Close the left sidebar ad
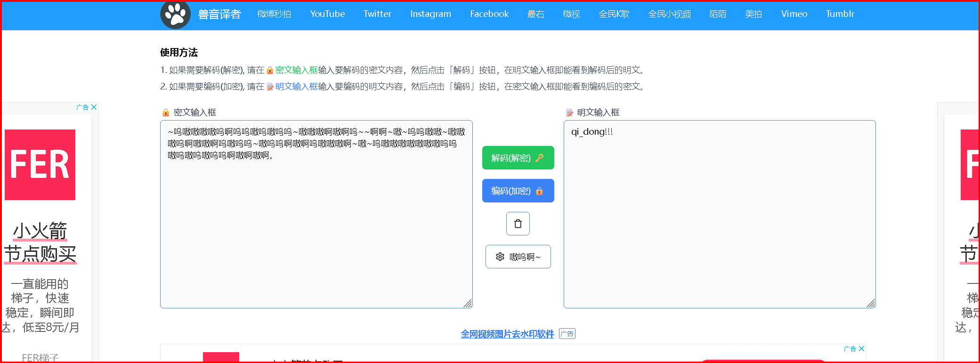The image size is (980, 363). coord(94,107)
